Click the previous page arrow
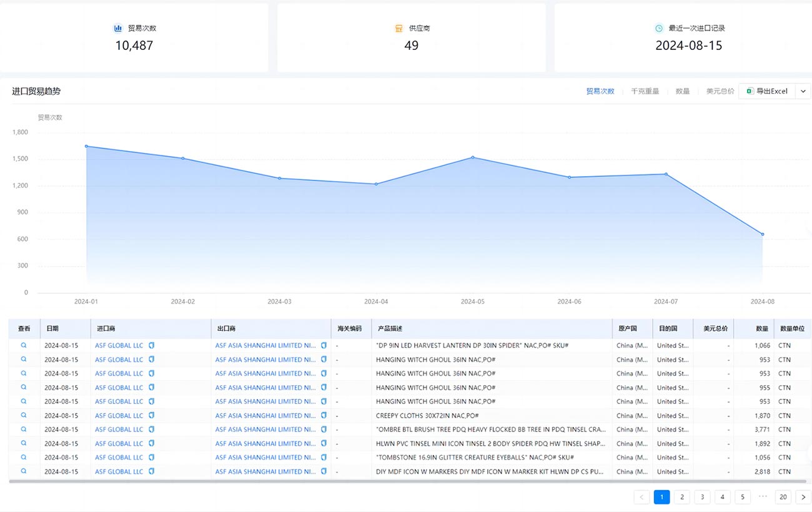The height and width of the screenshot is (512, 812). point(641,497)
